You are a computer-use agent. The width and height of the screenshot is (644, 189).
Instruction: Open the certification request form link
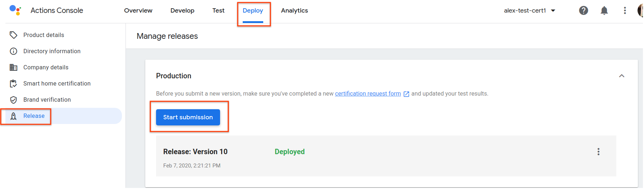point(368,93)
